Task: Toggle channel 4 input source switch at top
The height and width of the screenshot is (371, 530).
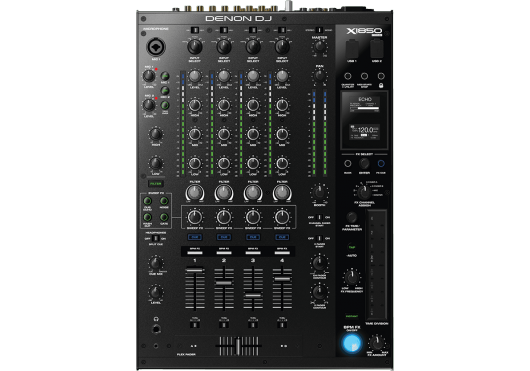Action: click(282, 30)
